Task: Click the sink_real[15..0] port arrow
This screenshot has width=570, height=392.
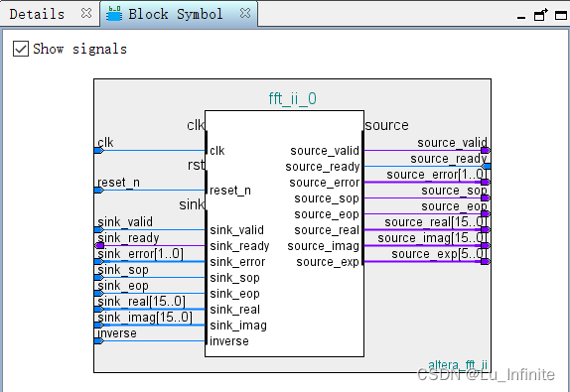Action: pos(99,310)
